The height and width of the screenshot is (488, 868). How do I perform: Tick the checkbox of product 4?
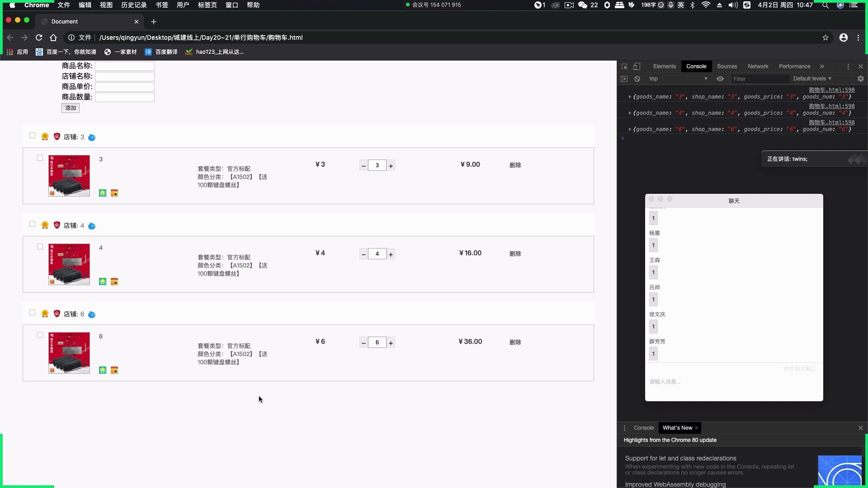[x=40, y=247]
